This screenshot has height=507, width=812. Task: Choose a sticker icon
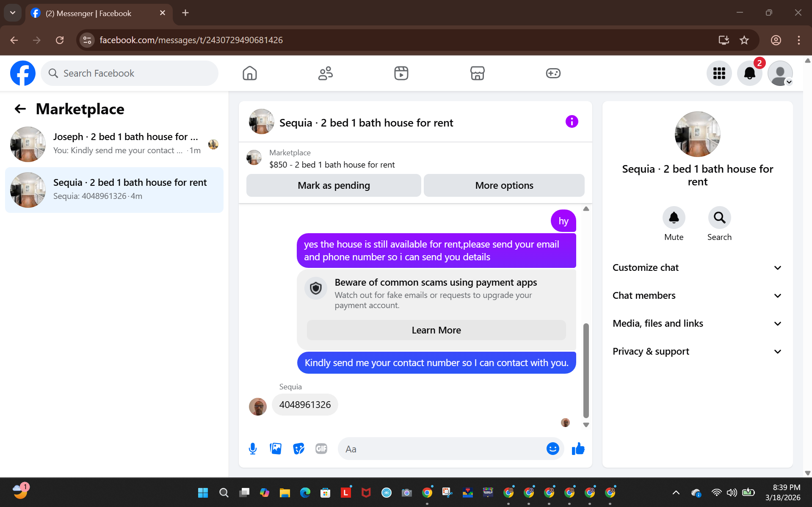tap(298, 449)
